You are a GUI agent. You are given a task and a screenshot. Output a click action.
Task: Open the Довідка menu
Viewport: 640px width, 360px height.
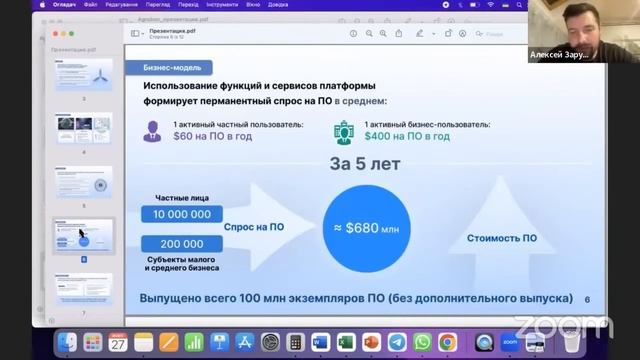(278, 5)
